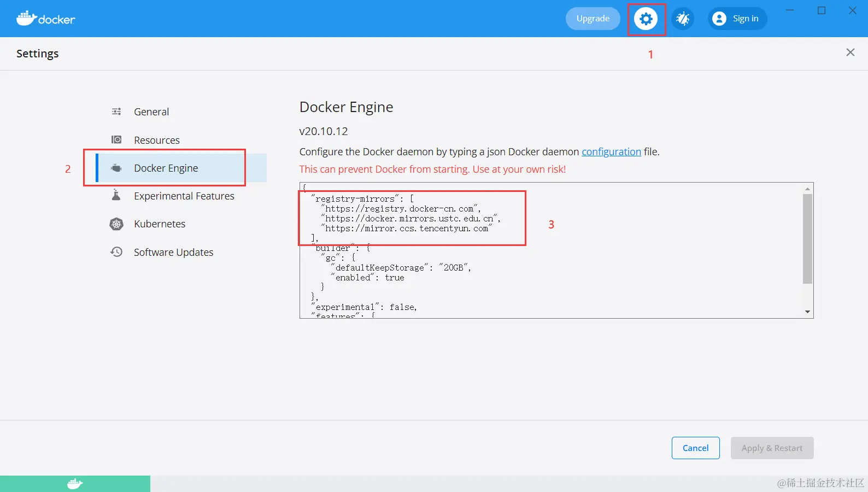
Task: Click the user avatar icon beside Sign in
Action: pos(719,19)
